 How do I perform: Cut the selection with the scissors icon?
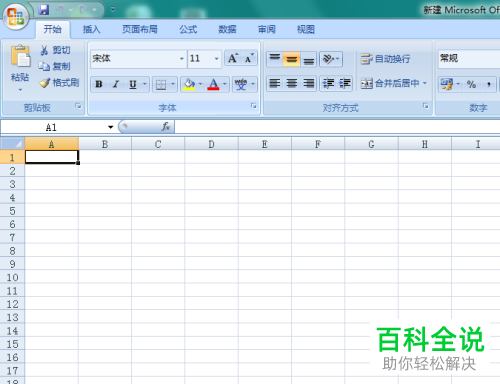tap(44, 50)
